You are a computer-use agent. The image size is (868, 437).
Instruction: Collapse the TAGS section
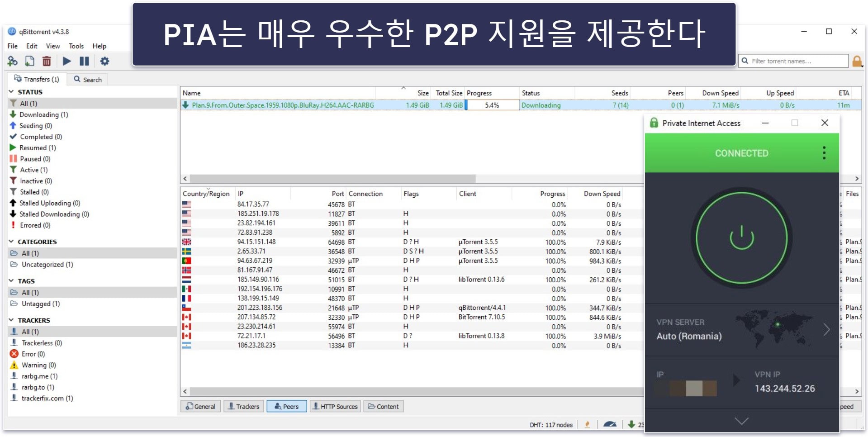point(11,281)
